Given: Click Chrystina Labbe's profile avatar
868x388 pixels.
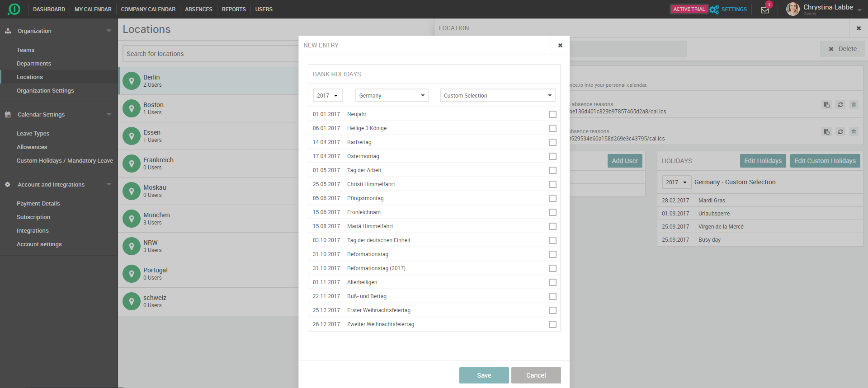Looking at the screenshot, I should tap(793, 9).
